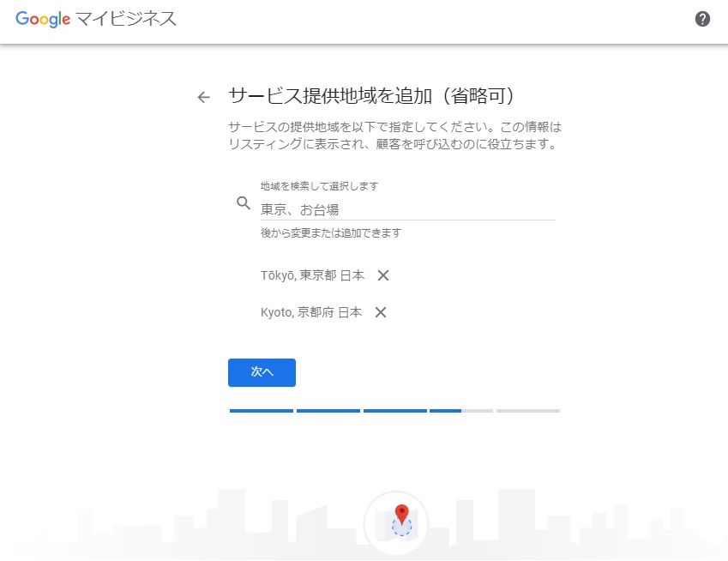
Task: Remove the Tōkyō service area
Action: 383,275
